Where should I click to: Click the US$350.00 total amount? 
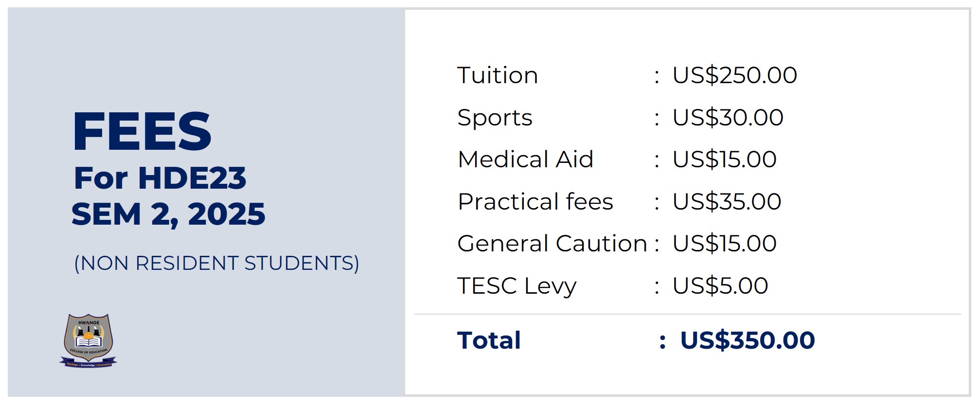click(x=747, y=340)
